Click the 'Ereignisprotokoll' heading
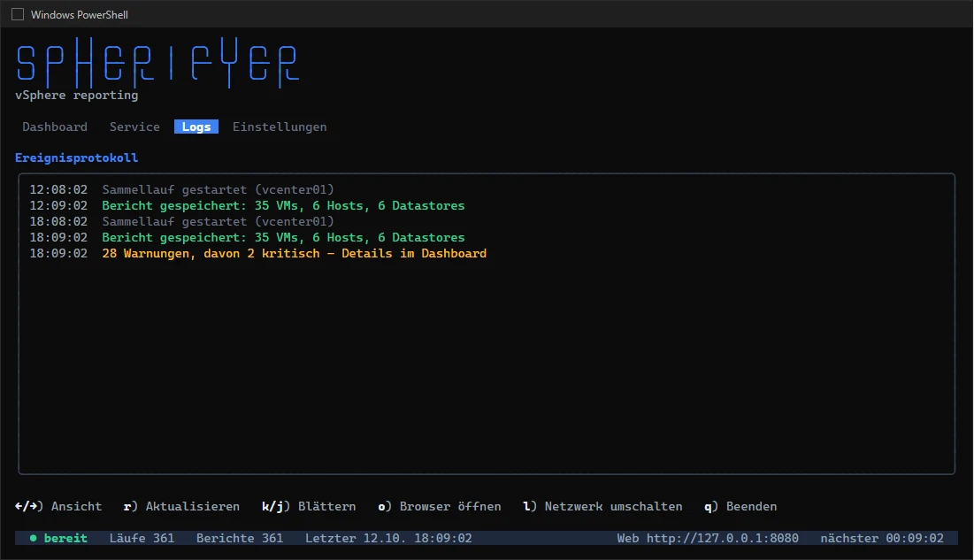This screenshot has height=560, width=974. 76,157
